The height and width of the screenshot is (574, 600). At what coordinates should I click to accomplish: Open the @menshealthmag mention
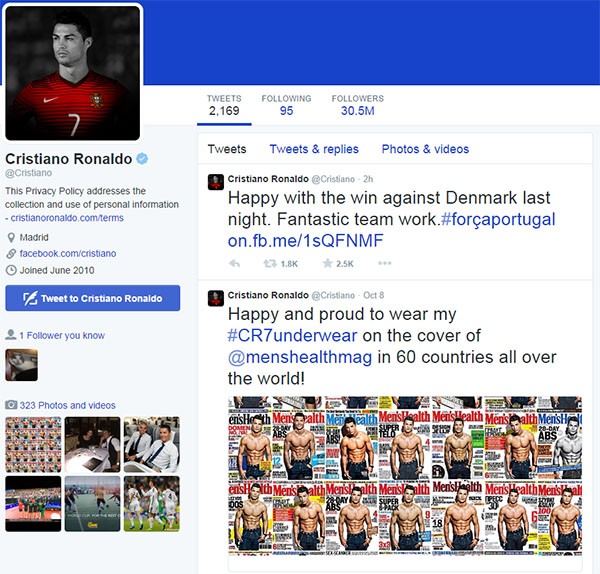300,357
